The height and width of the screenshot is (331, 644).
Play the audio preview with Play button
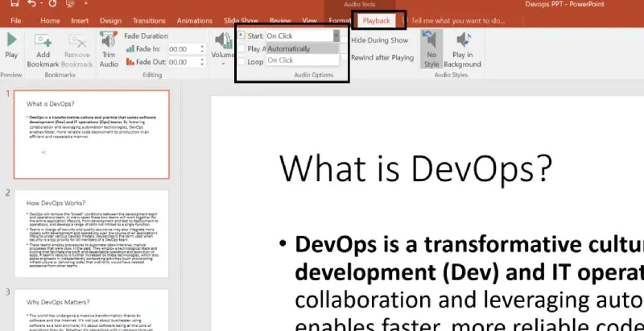11,46
